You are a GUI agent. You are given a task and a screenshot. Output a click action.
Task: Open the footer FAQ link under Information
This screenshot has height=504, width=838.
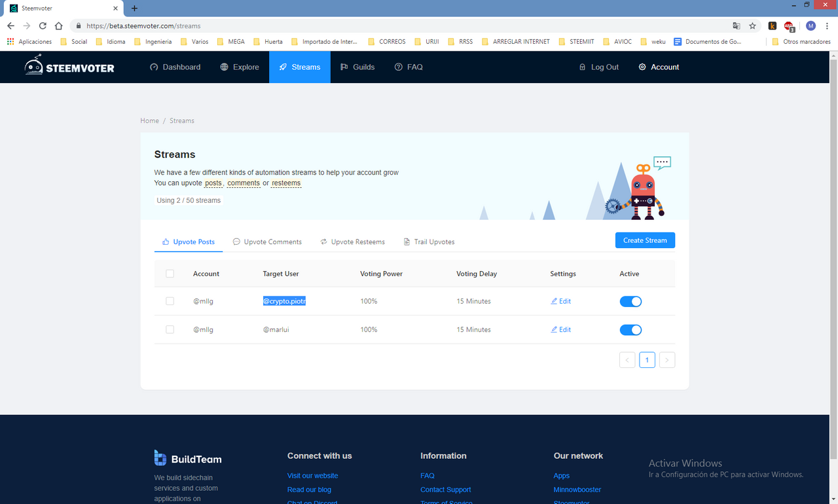pos(428,476)
